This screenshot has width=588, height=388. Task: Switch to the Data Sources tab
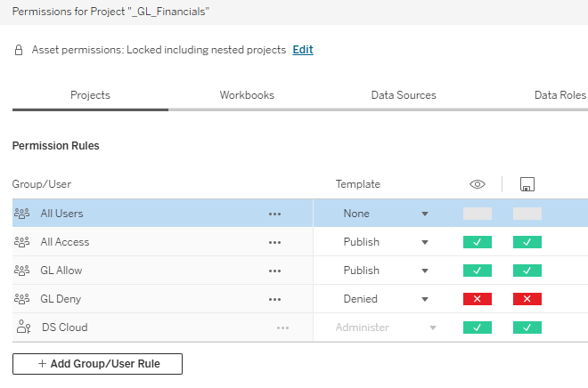(404, 95)
